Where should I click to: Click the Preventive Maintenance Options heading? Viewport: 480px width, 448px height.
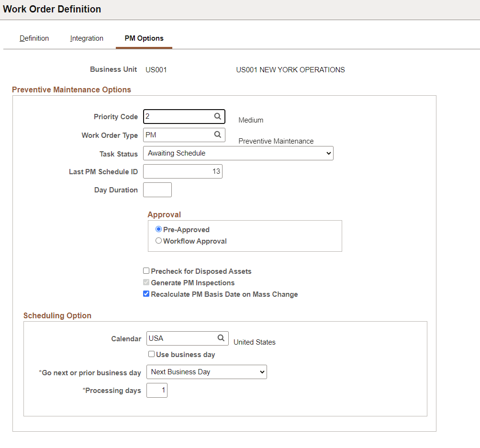(x=71, y=90)
